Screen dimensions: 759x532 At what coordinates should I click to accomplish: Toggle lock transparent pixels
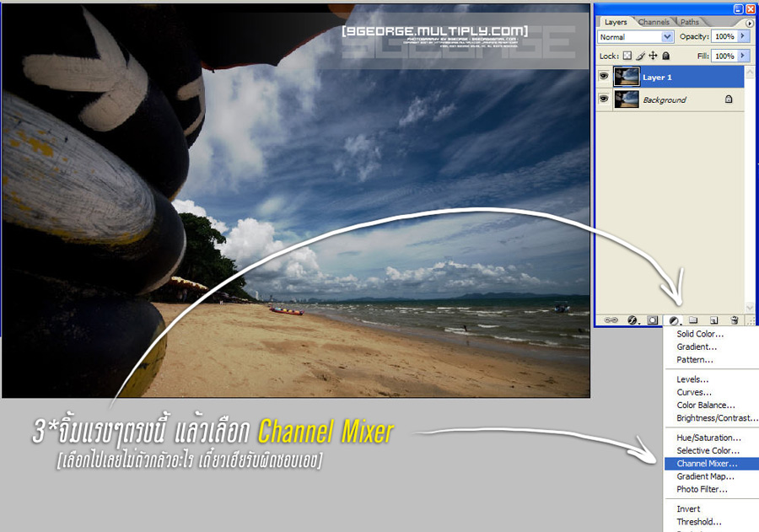click(627, 56)
